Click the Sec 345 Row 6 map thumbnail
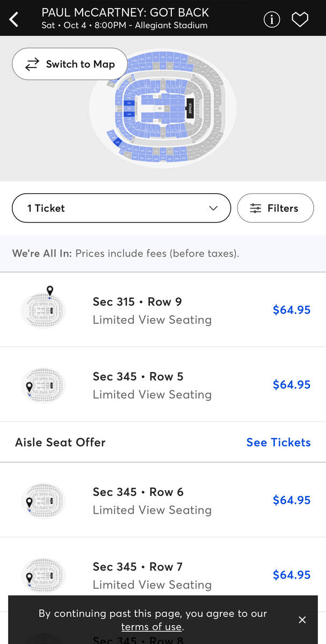This screenshot has width=326, height=644. (44, 500)
